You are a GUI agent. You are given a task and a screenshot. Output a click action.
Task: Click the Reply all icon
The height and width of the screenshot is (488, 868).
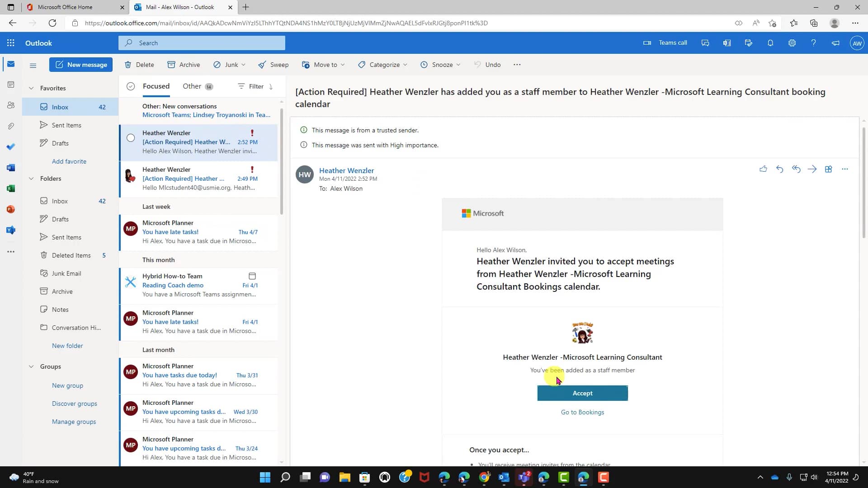click(796, 169)
